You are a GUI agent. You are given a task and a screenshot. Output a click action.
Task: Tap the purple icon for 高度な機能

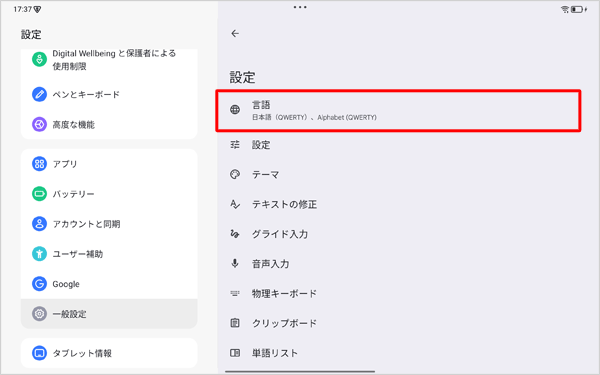[39, 124]
